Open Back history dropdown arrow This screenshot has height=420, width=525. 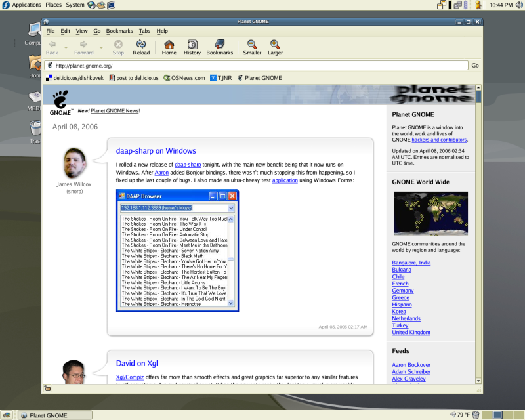pos(66,47)
